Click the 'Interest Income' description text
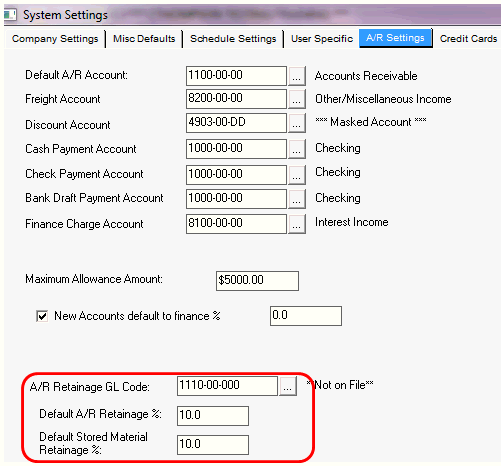The image size is (501, 466). 352,222
